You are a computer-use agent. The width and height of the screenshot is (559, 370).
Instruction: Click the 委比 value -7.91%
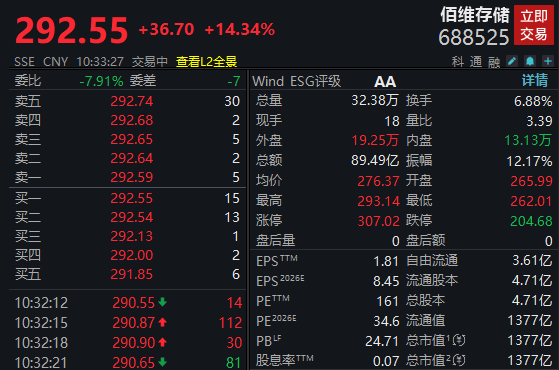pos(101,81)
